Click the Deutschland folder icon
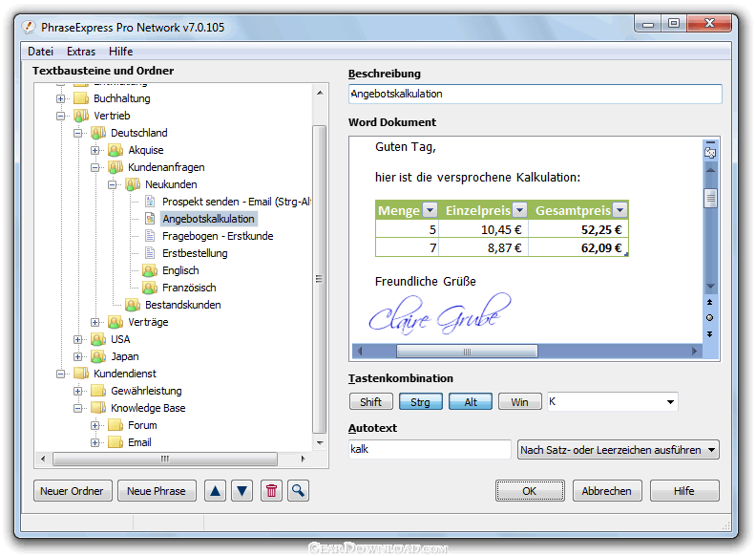756x556 pixels. 98,133
